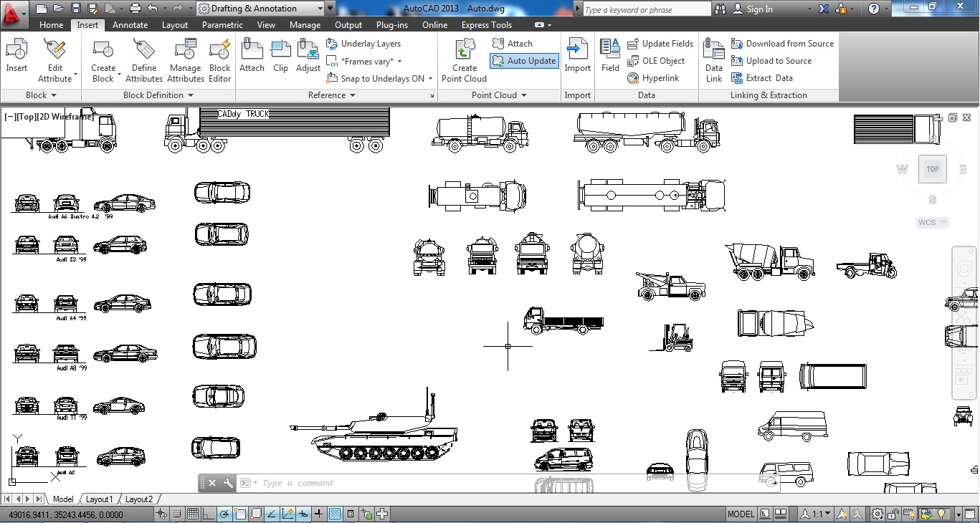The image size is (980, 523).
Task: Click the Create Block tool
Action: pos(103,61)
